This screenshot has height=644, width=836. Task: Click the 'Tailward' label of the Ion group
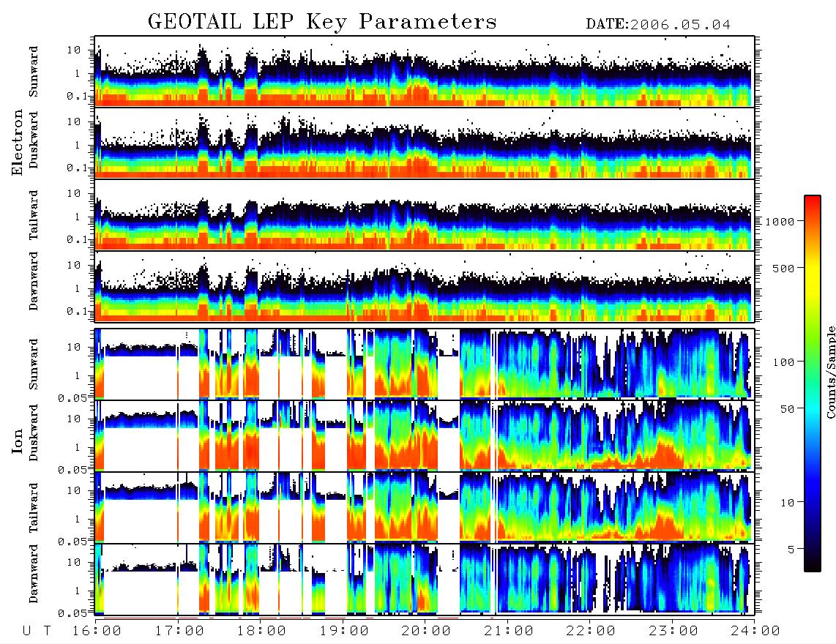pyautogui.click(x=34, y=508)
